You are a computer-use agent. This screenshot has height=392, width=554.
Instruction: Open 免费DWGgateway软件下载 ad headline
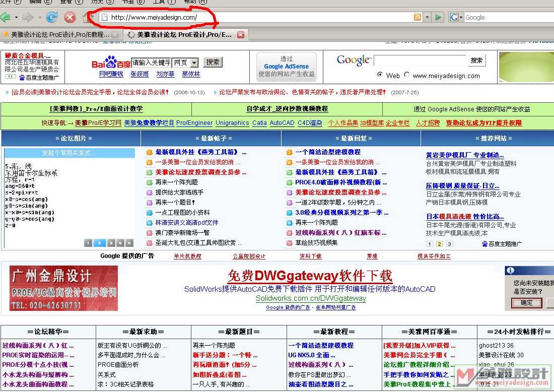coord(310,276)
